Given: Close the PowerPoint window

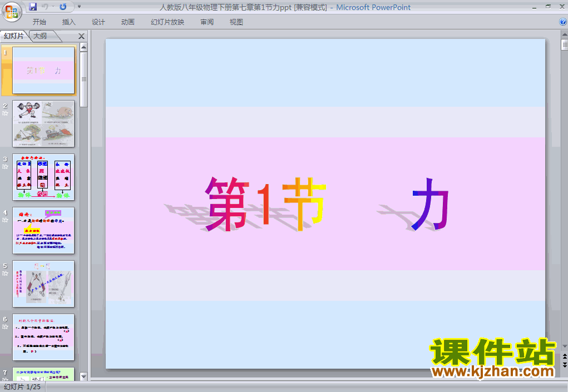Looking at the screenshot, I should click(562, 7).
